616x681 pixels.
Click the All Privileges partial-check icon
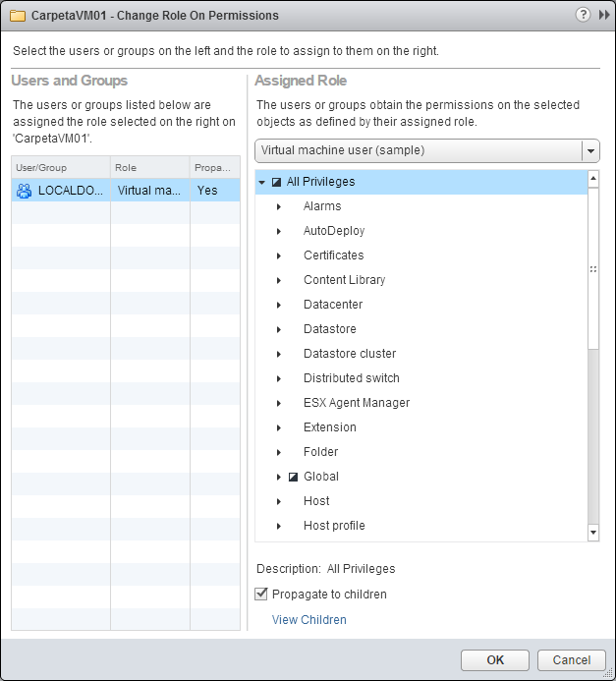(276, 182)
